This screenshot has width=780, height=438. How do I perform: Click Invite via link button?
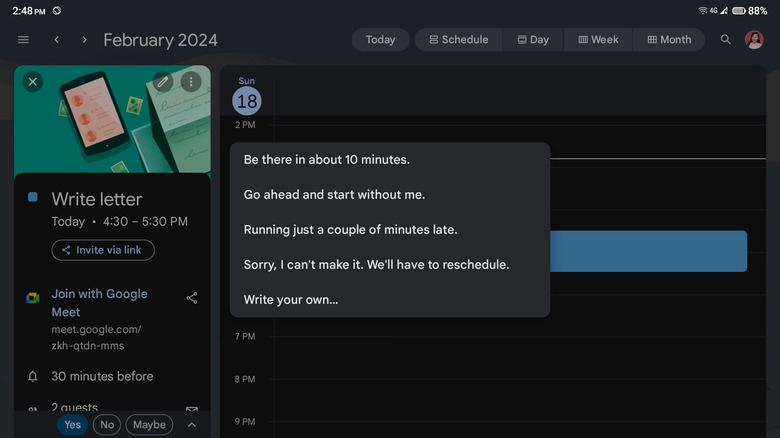click(x=103, y=250)
